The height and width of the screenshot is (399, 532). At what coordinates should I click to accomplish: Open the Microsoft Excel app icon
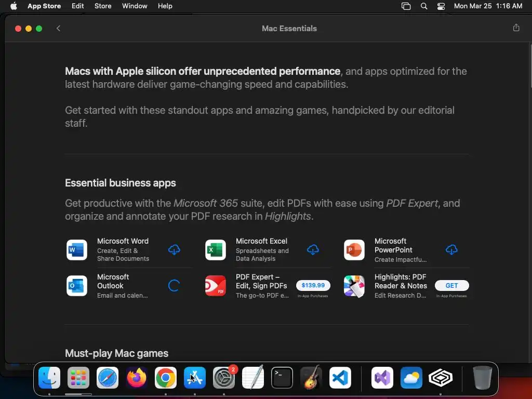click(x=216, y=250)
